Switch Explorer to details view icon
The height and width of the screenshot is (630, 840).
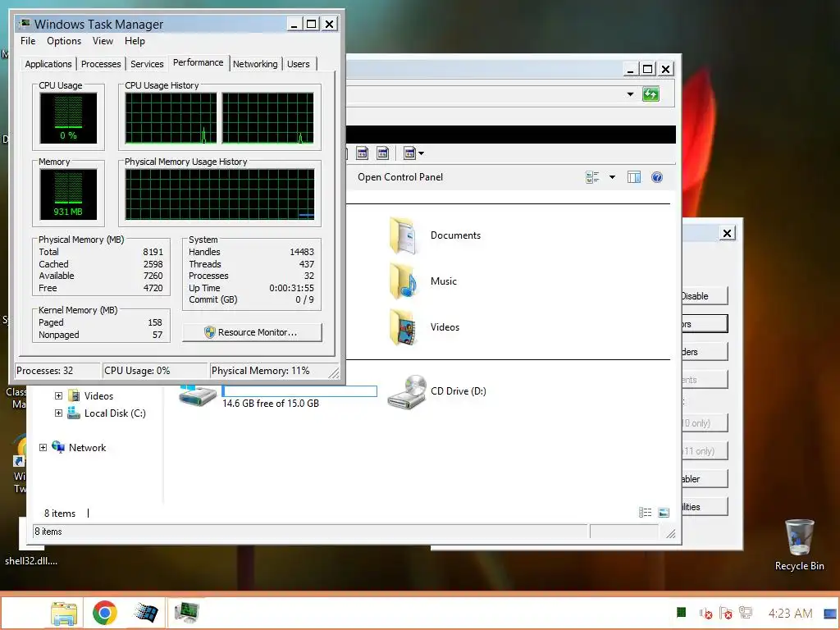point(645,513)
